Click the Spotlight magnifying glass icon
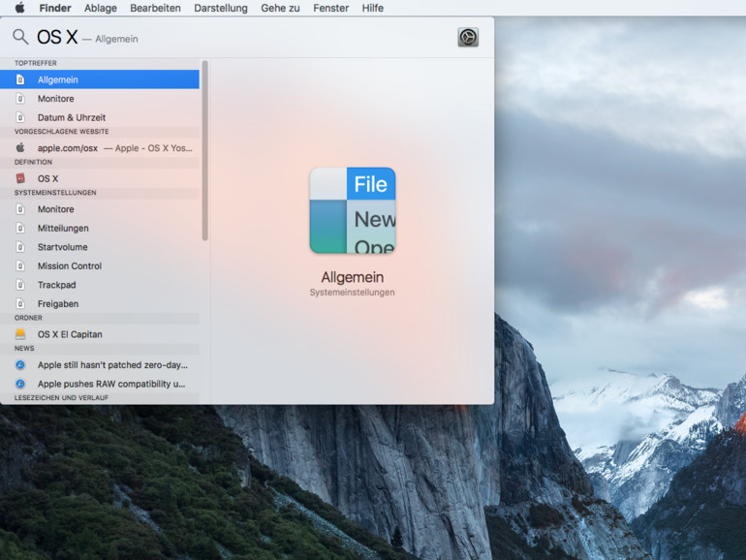The width and height of the screenshot is (746, 560). point(20,37)
